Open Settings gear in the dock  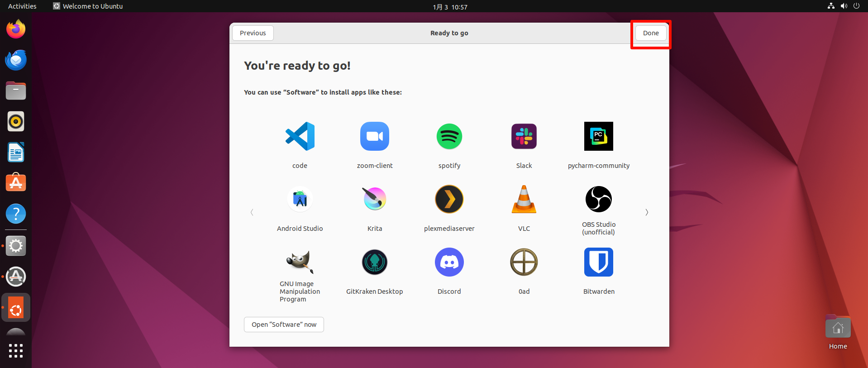point(16,246)
